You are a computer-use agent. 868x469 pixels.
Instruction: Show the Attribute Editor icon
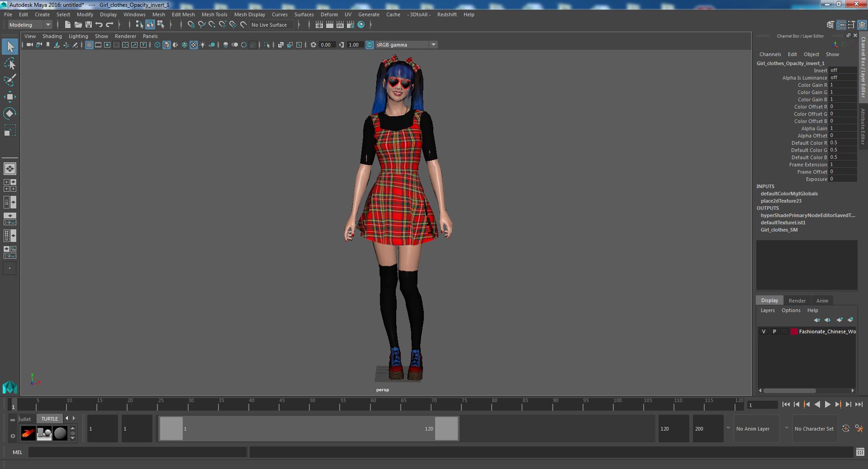pyautogui.click(x=841, y=25)
